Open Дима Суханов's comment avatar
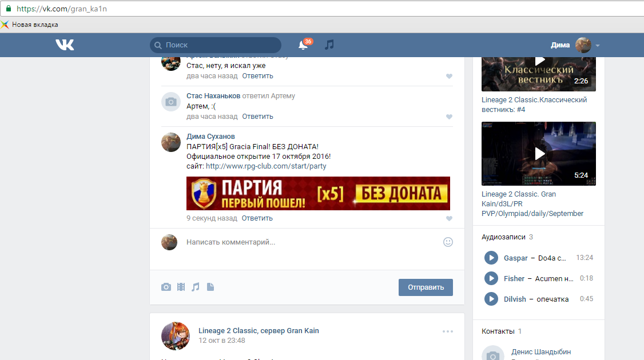 click(171, 142)
